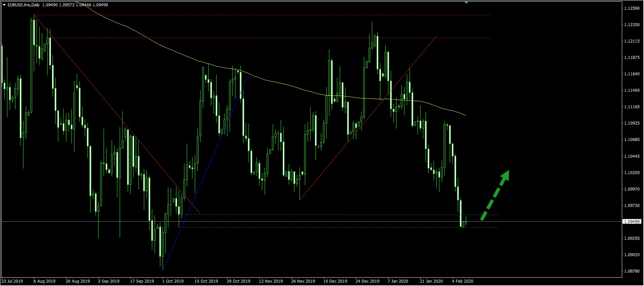Image resolution: width=644 pixels, height=286 pixels.
Task: Click the 23 Jul 2019 date label
Action: click(x=12, y=281)
